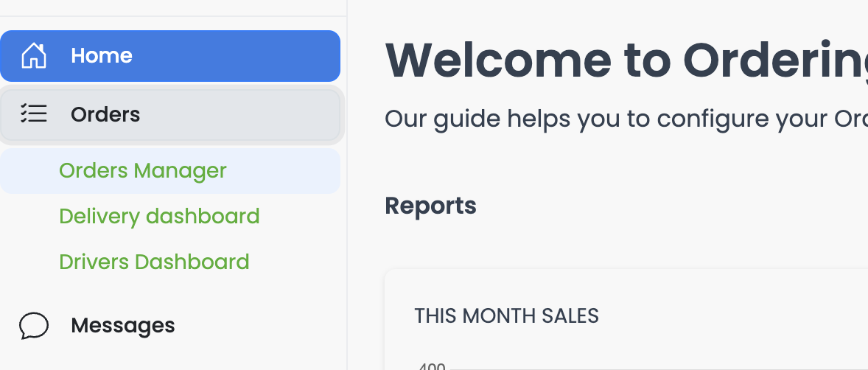Click the speech bubble Messages icon
This screenshot has width=868, height=370.
pyautogui.click(x=34, y=326)
